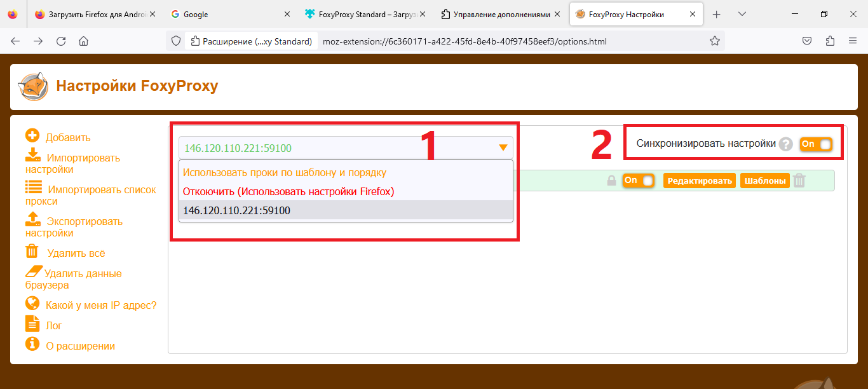Open the Добавить link
Screen dimensions: 868x389
(68, 137)
